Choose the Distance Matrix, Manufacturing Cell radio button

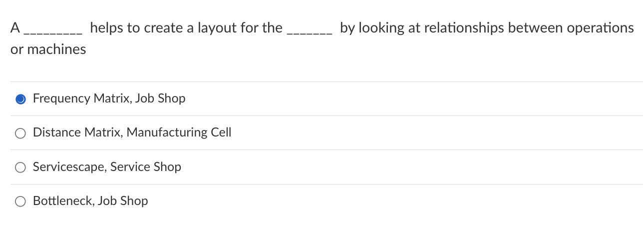pyautogui.click(x=20, y=133)
